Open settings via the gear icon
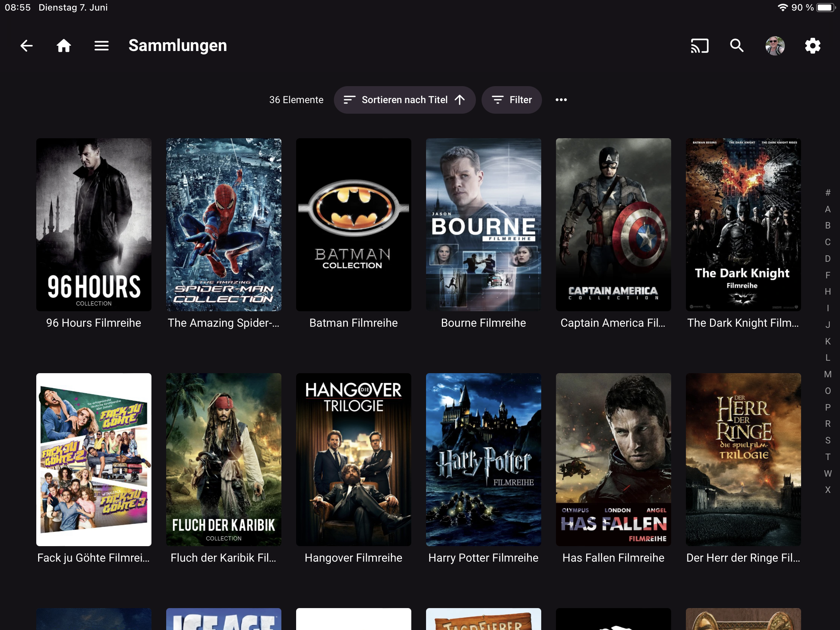840x630 pixels. click(x=813, y=46)
